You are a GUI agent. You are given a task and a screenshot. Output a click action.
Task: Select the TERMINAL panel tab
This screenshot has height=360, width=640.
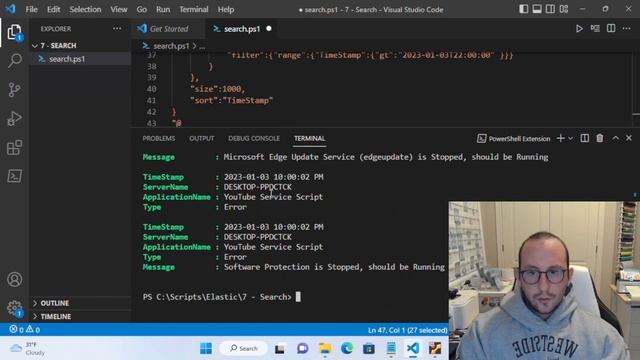tap(309, 138)
